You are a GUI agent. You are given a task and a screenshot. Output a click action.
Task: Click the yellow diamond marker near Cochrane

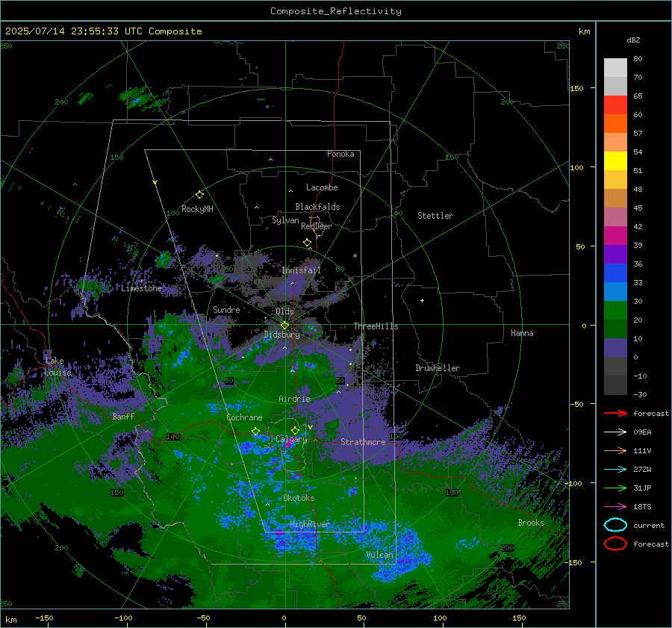[255, 431]
